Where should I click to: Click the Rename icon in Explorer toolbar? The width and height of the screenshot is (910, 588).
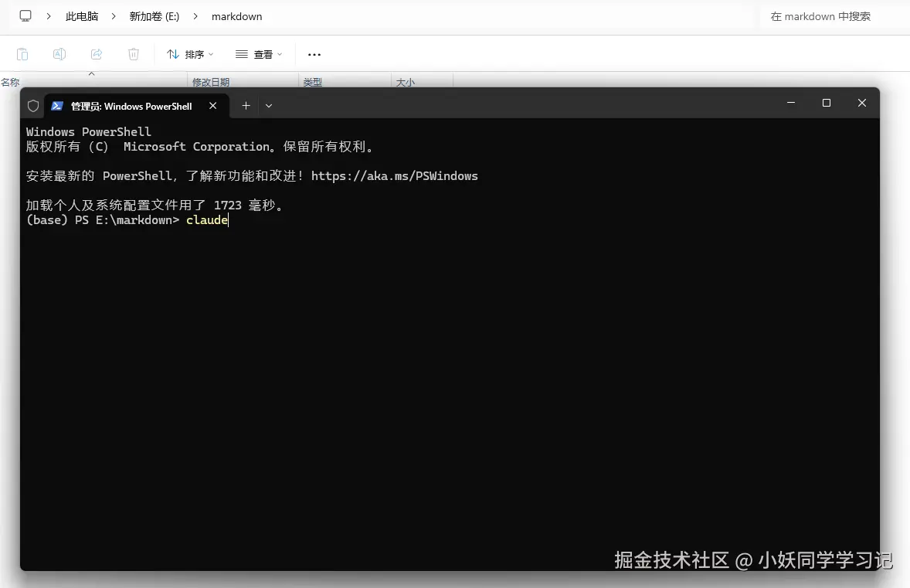[x=59, y=54]
